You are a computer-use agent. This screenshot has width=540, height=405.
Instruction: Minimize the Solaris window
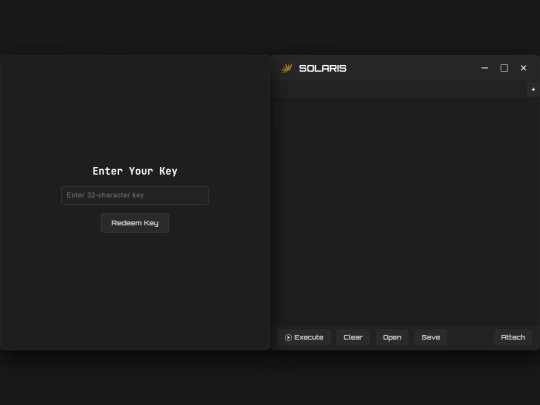(485, 68)
